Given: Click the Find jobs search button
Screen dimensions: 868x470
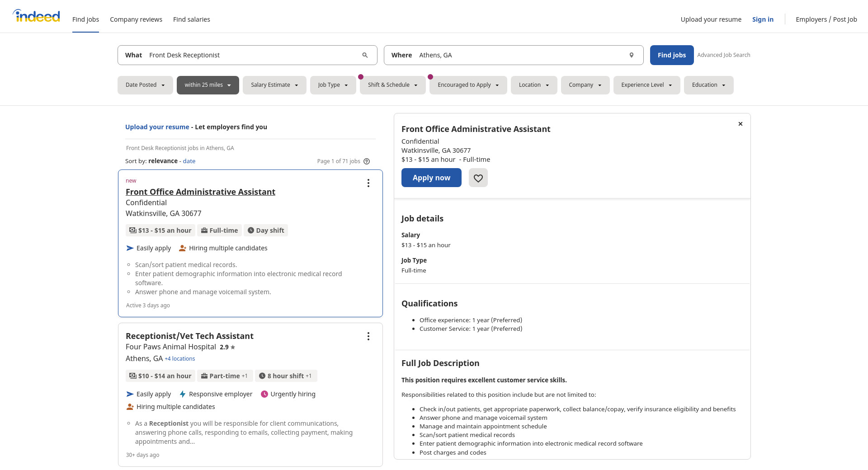Looking at the screenshot, I should coord(671,55).
